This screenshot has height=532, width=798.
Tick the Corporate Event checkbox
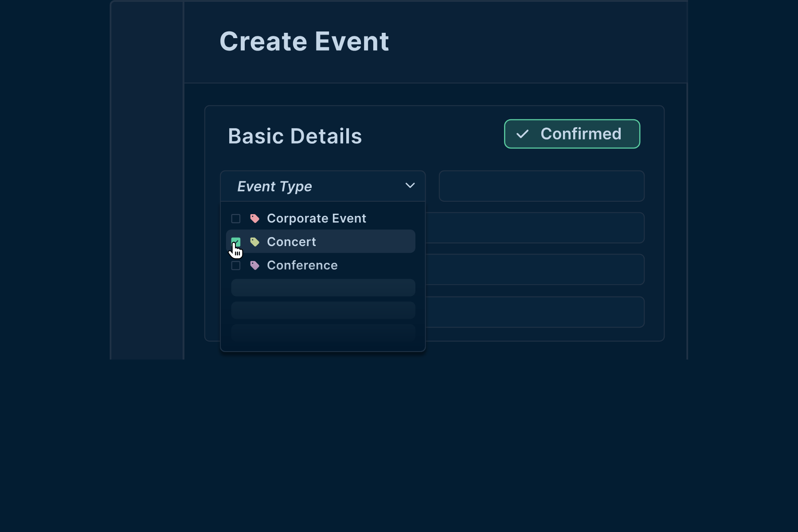point(236,219)
